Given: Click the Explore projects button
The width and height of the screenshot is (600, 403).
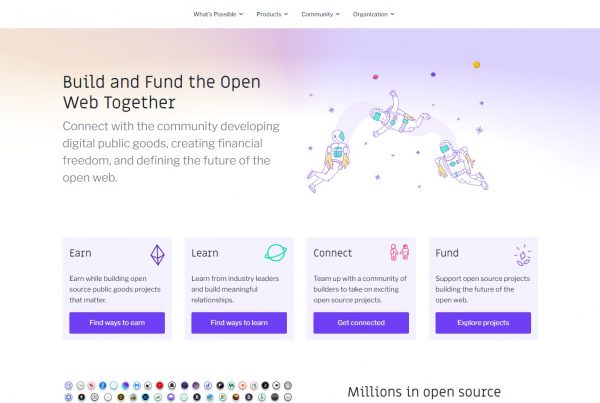Looking at the screenshot, I should point(483,323).
